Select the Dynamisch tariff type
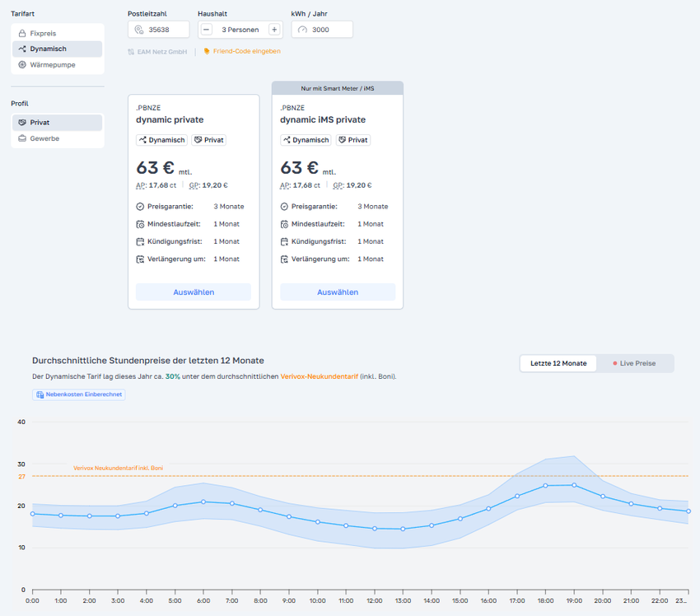The height and width of the screenshot is (616, 700). (x=58, y=49)
